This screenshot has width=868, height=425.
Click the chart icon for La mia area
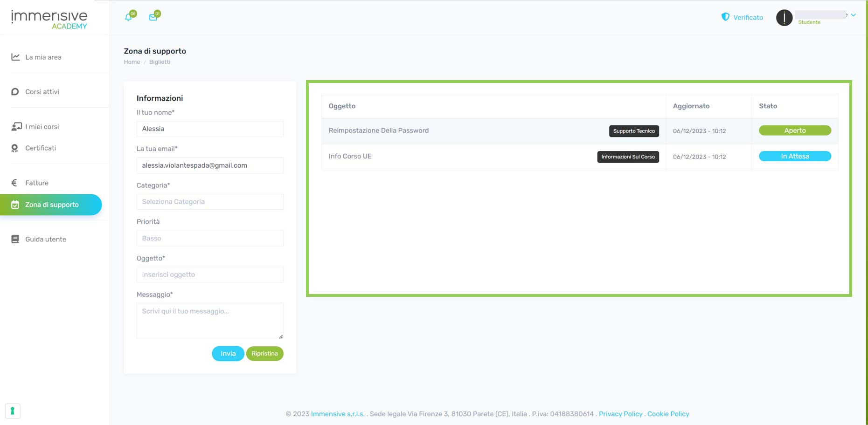pos(15,57)
